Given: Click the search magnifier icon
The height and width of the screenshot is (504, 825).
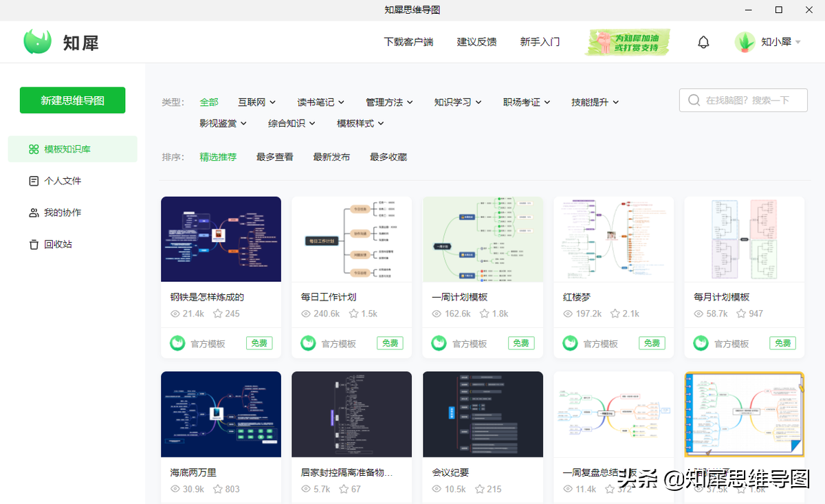Looking at the screenshot, I should tap(694, 100).
